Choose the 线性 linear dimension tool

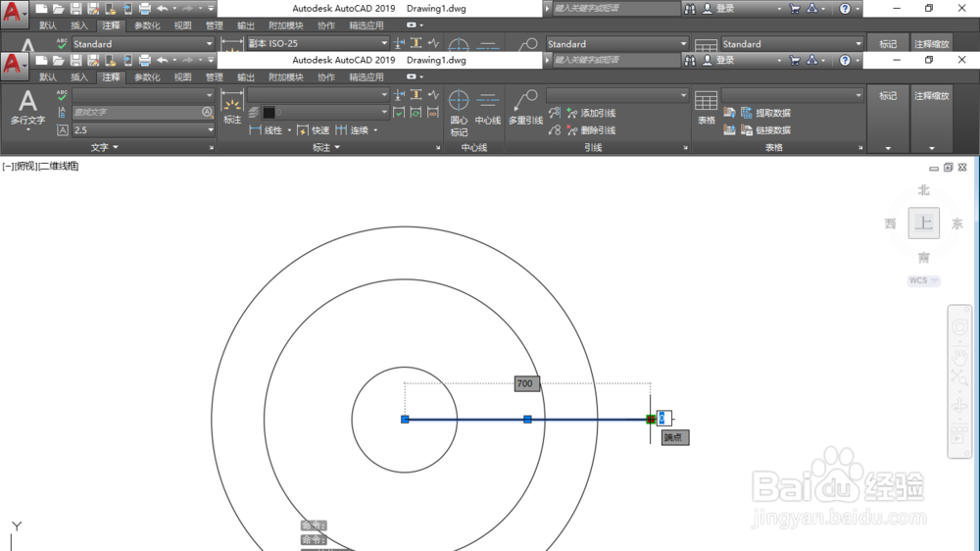coord(267,130)
